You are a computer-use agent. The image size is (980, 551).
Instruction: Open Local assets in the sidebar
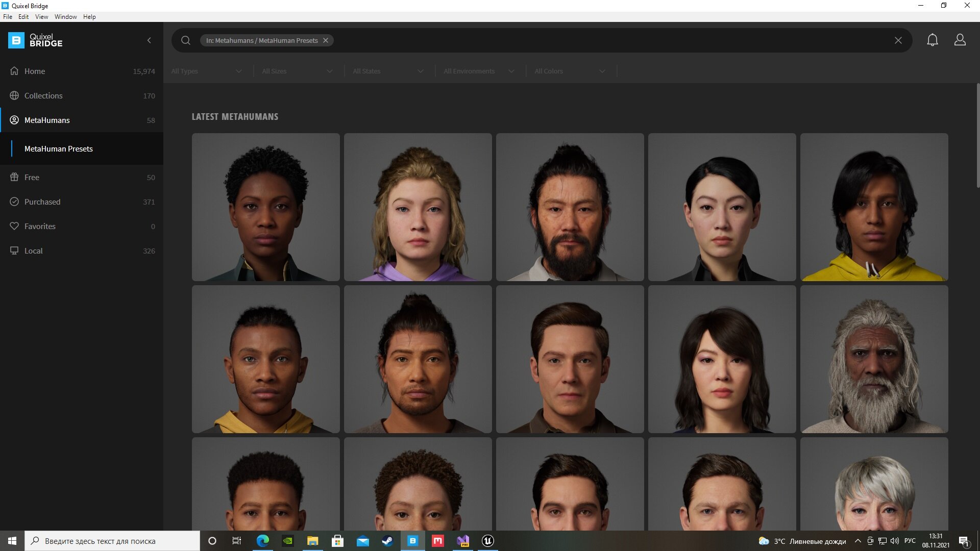point(82,251)
